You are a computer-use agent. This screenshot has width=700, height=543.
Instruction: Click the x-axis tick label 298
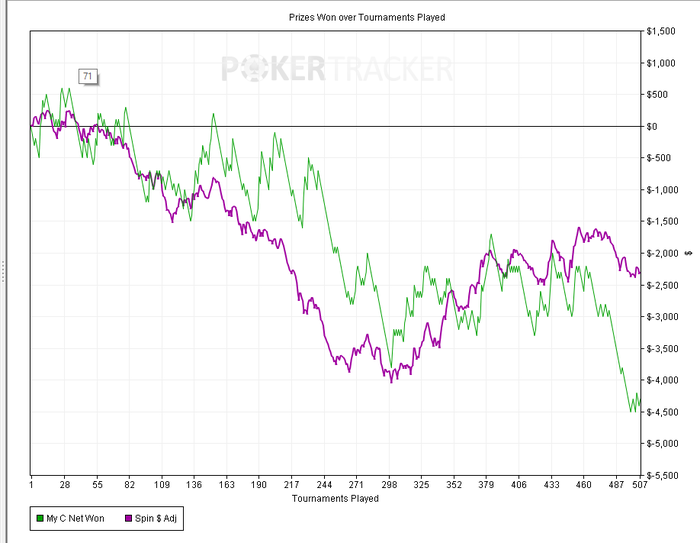tap(389, 485)
